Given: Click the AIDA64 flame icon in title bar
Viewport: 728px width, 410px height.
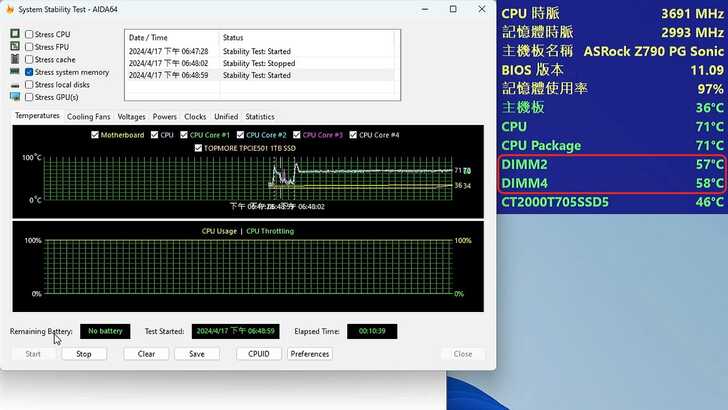Looking at the screenshot, I should 9,9.
